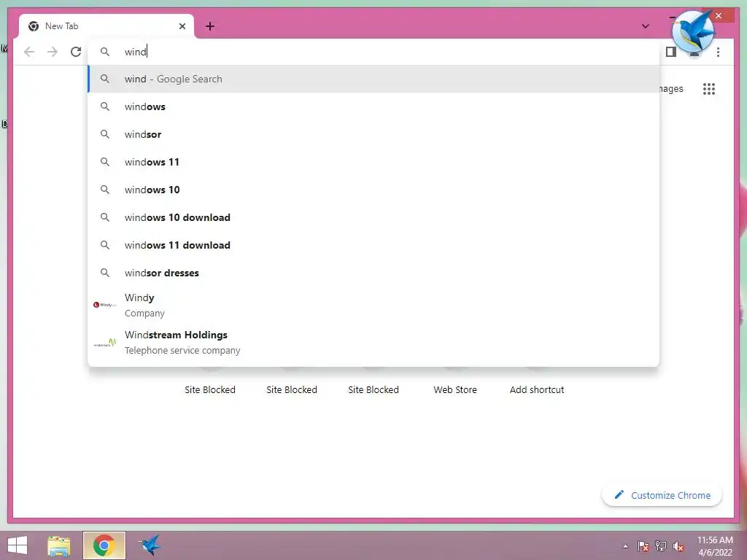Screen dimensions: 747x560
Task: Click the muted volume tray icon
Action: (x=678, y=546)
